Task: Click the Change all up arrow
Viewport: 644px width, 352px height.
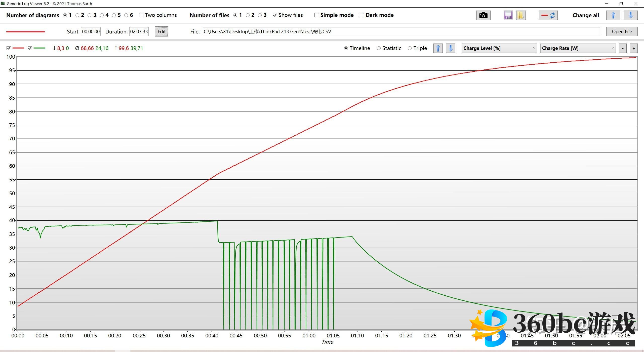Action: point(613,15)
